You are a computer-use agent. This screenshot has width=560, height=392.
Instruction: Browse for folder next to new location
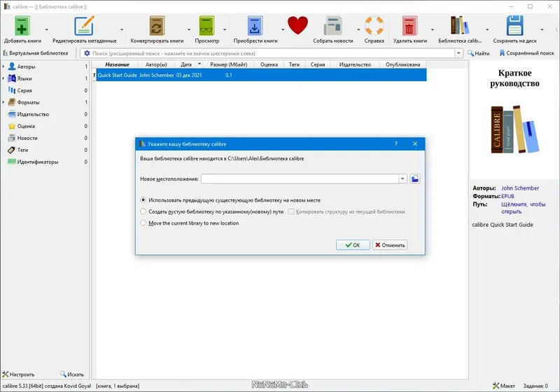coord(414,179)
